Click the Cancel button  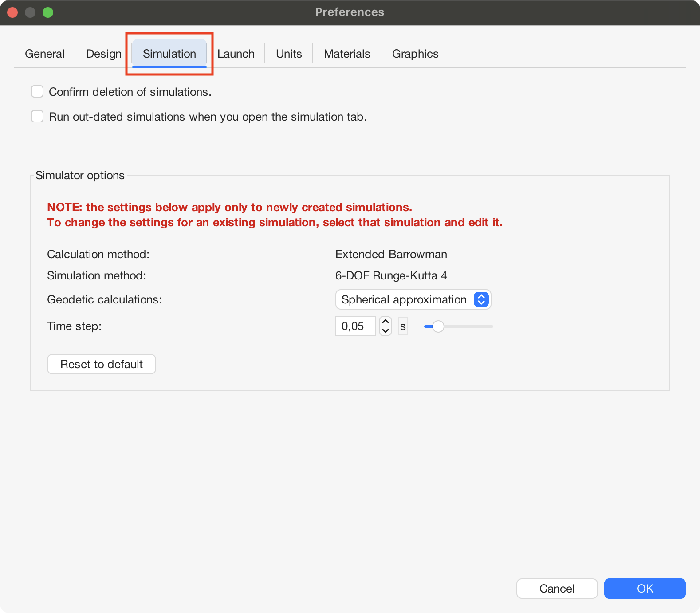pos(557,589)
